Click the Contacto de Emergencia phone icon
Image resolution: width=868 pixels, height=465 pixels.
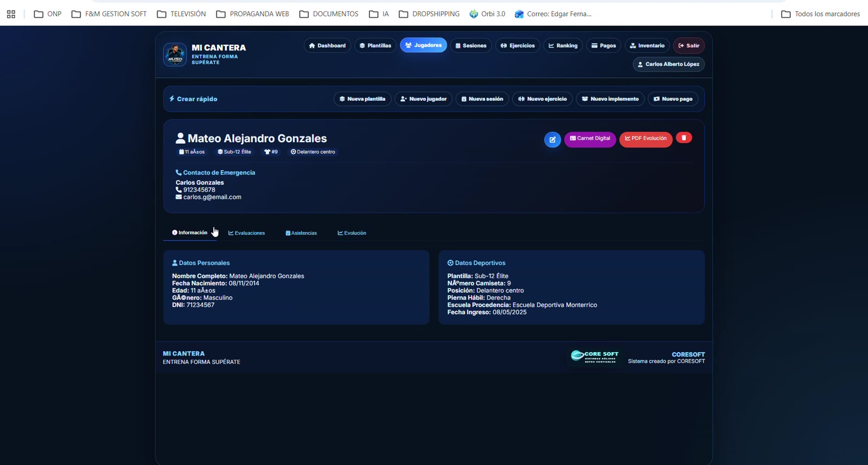click(178, 172)
